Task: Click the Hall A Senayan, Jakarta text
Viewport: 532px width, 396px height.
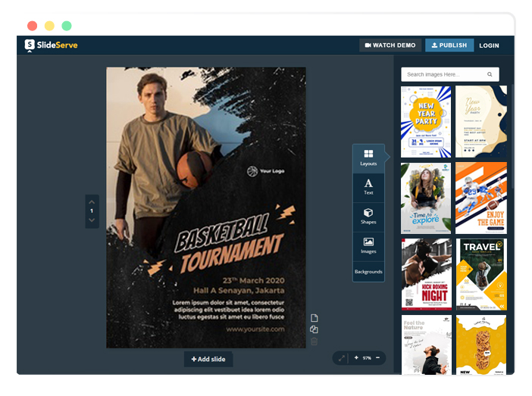Action: [239, 291]
